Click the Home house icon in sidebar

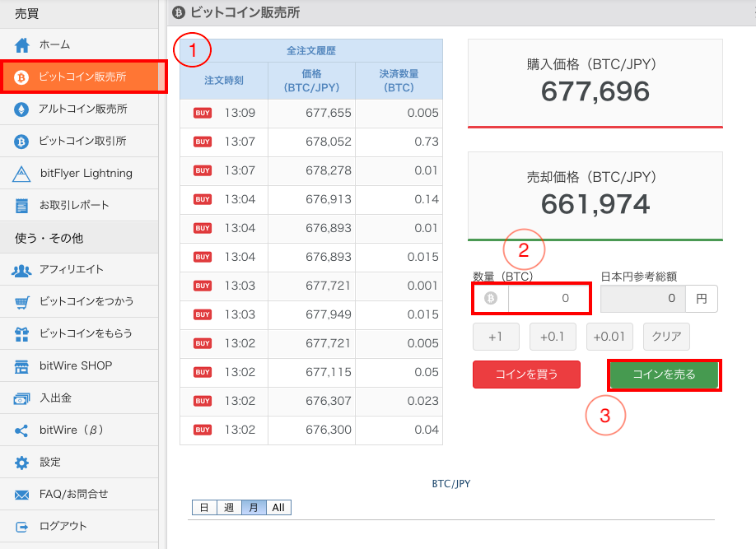coord(21,45)
